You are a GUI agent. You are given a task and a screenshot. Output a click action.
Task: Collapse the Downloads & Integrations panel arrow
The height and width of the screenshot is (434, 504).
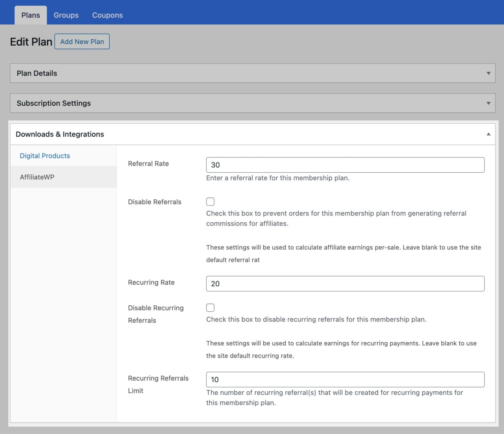pyautogui.click(x=489, y=134)
